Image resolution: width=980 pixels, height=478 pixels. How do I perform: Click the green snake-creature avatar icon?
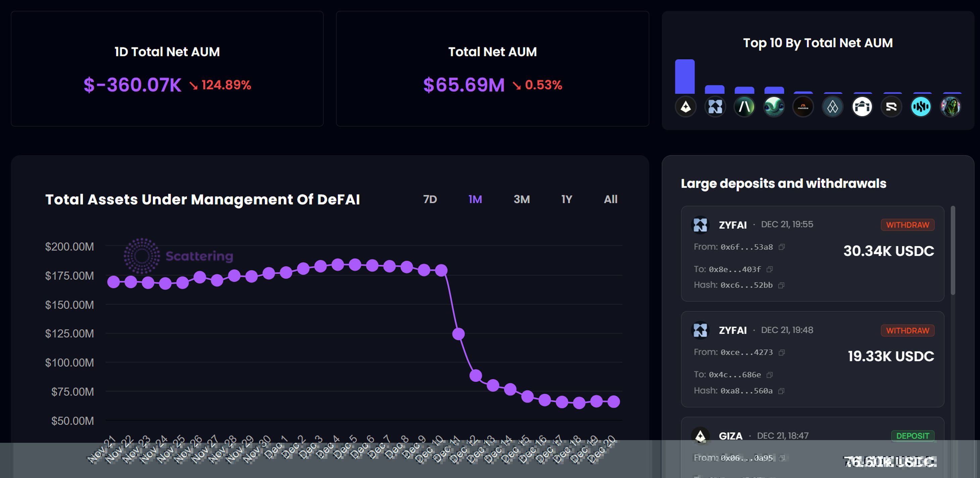(x=774, y=107)
